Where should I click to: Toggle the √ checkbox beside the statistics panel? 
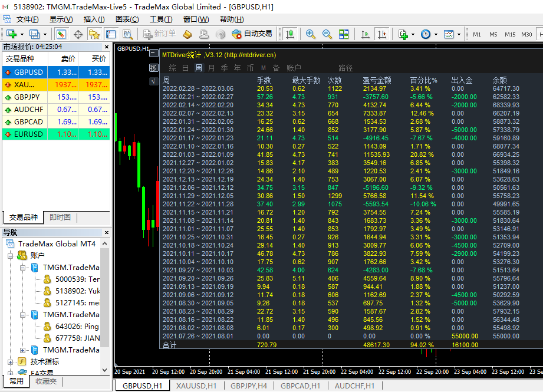coord(153,81)
